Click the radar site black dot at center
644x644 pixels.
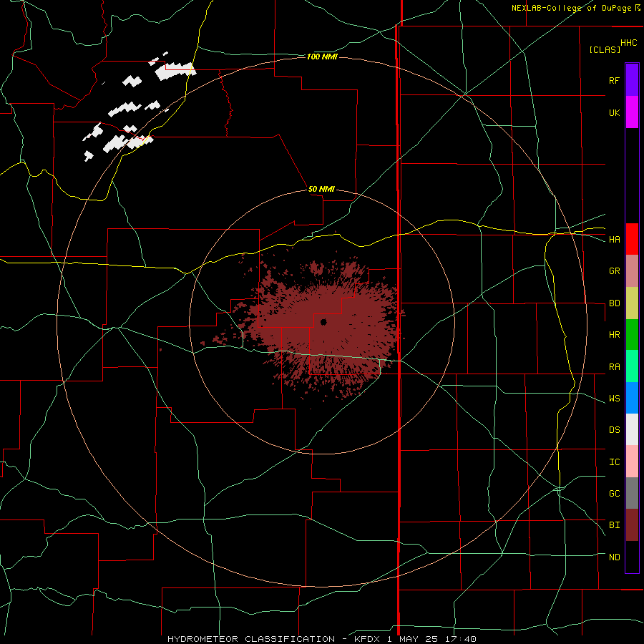323,322
